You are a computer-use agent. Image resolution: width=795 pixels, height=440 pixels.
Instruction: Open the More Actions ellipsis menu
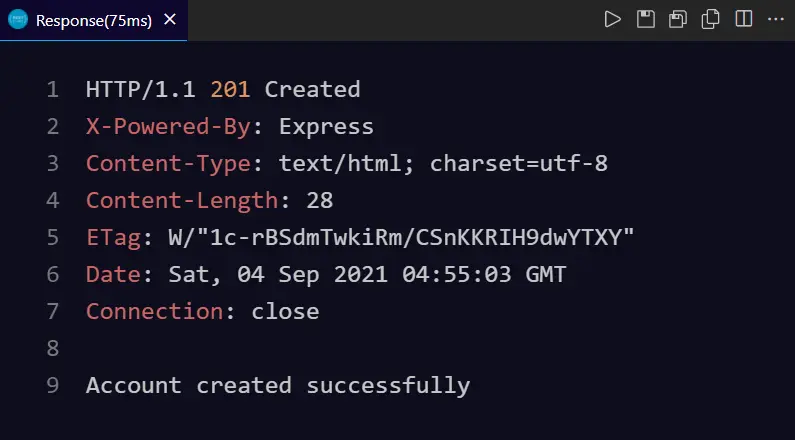pos(776,19)
